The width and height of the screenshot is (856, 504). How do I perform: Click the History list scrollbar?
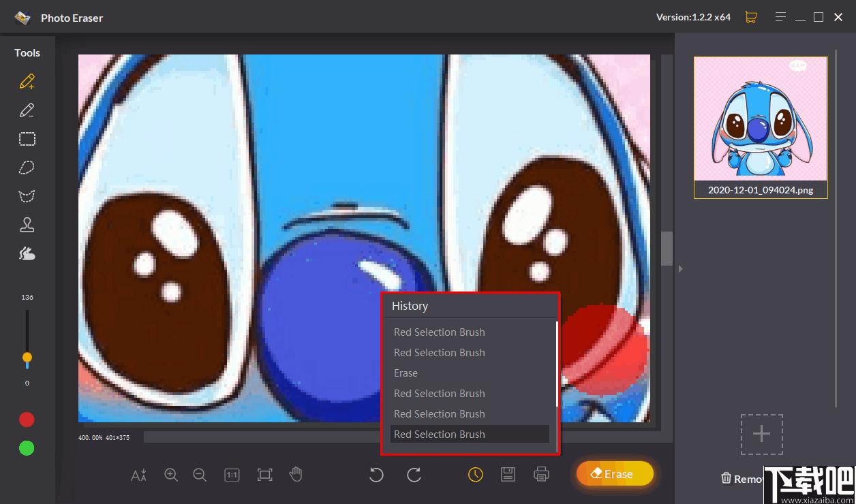557,364
